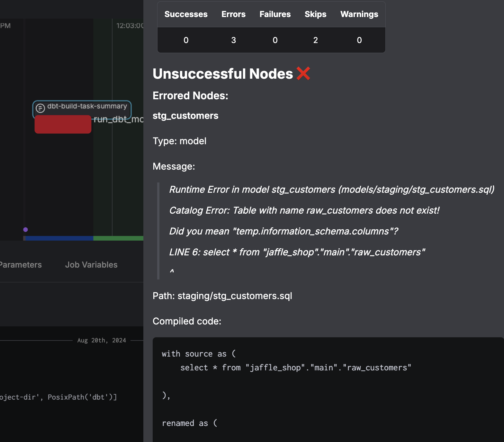Click the Warnings column header

click(359, 14)
